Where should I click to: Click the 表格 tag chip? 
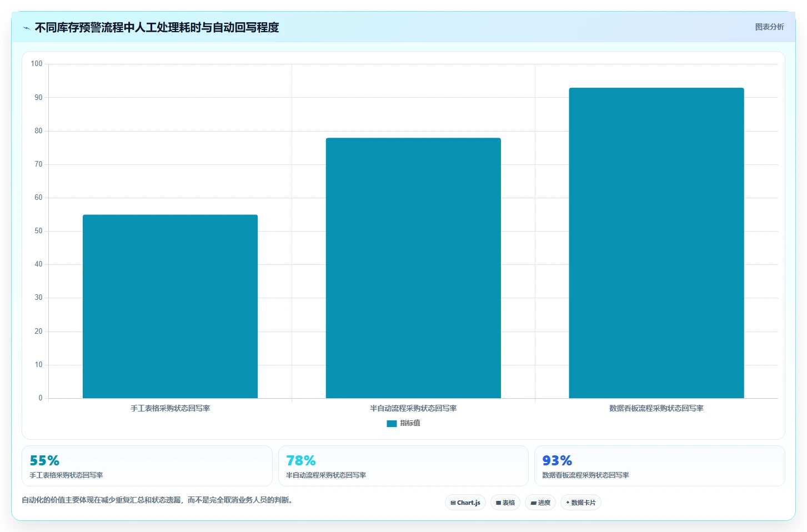pos(505,503)
